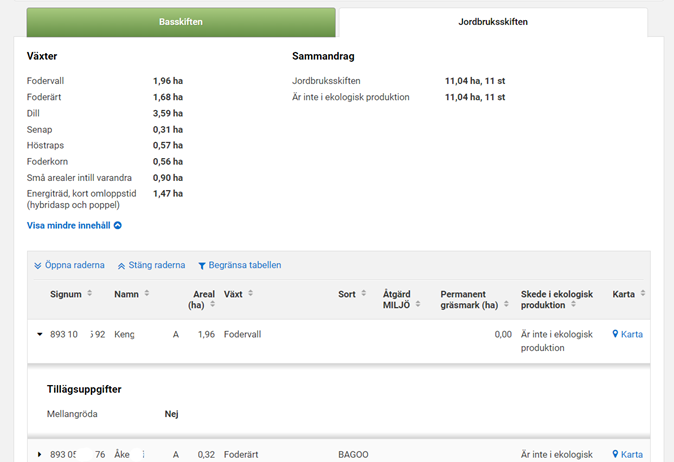The height and width of the screenshot is (462, 674).
Task: Click the sort arrows beside Namn
Action: tap(147, 294)
